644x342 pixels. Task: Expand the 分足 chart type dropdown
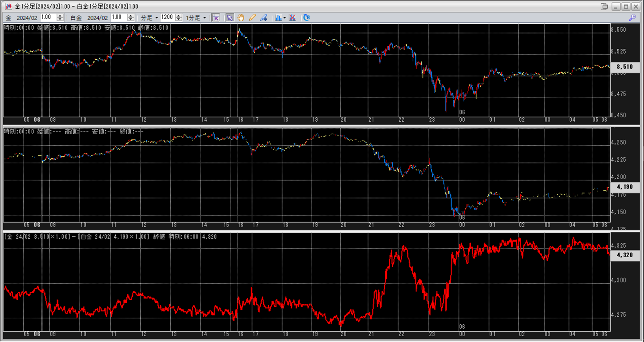(x=156, y=18)
